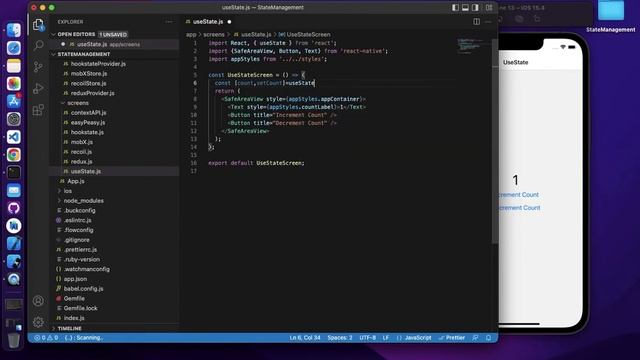Change encoding via UTF-8 status item
This screenshot has height=360, width=640.
[x=367, y=338]
